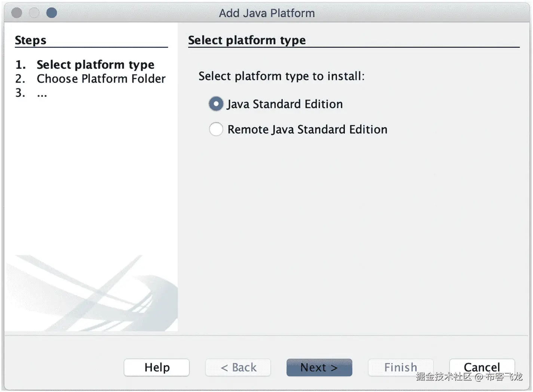This screenshot has width=533, height=392.
Task: Click the Steps heading in left panel
Action: point(31,40)
